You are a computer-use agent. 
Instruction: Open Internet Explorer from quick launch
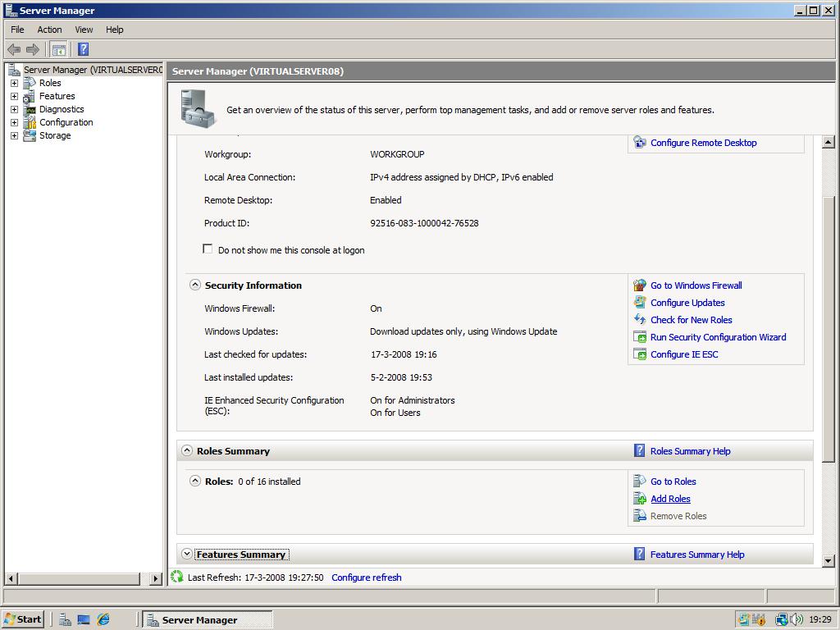click(x=103, y=620)
